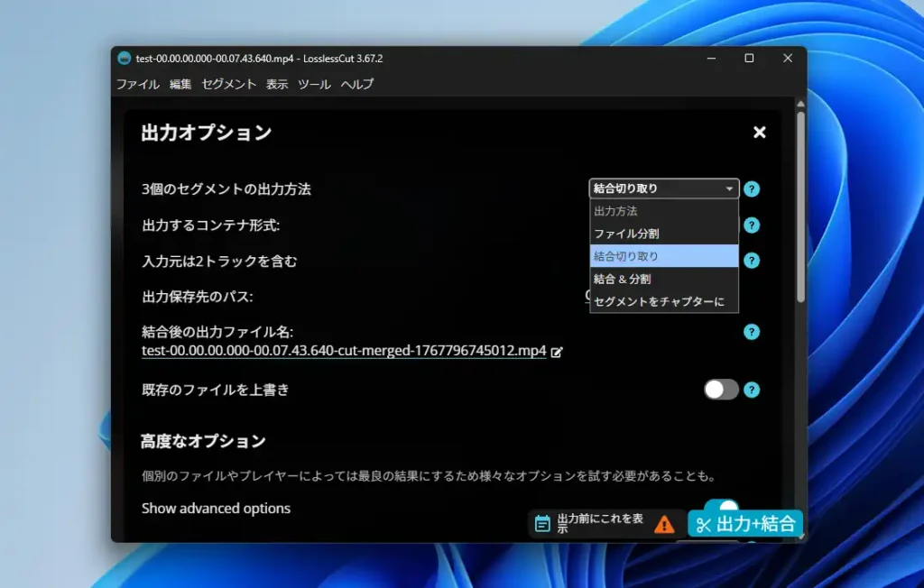The image size is (924, 588).
Task: Collapse the 結合切り取り output method combo box
Action: point(664,188)
